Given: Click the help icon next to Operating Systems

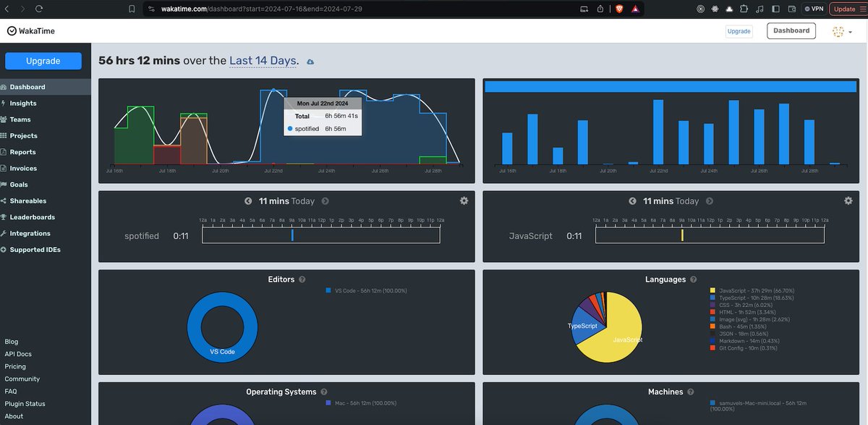Looking at the screenshot, I should tap(323, 392).
